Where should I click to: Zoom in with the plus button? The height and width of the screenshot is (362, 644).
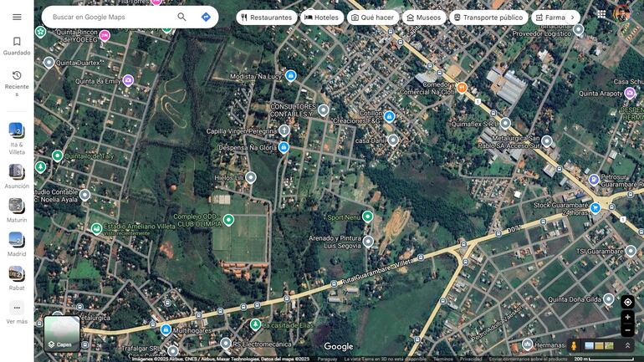point(627,318)
